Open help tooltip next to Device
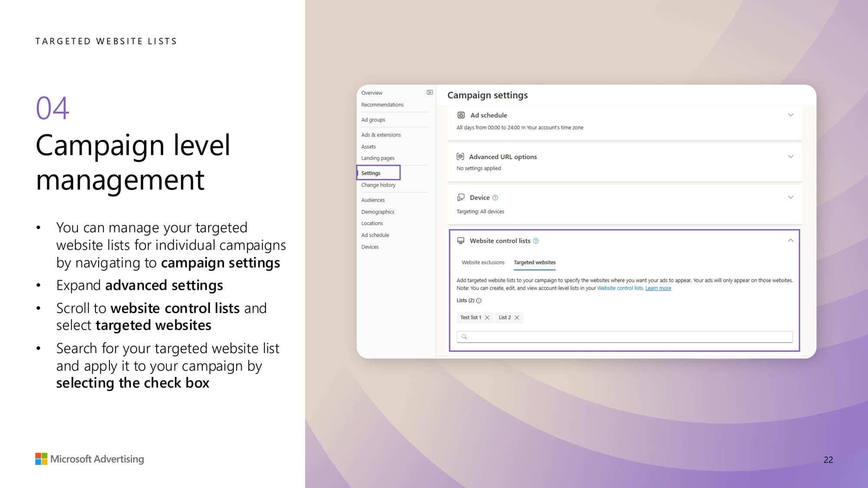The image size is (868, 488). [495, 198]
